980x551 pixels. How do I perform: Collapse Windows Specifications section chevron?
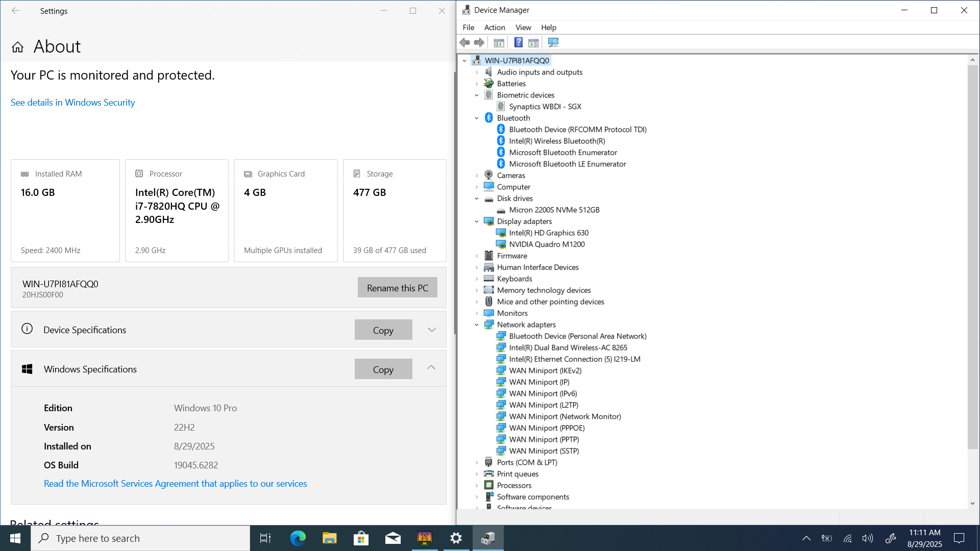tap(431, 367)
